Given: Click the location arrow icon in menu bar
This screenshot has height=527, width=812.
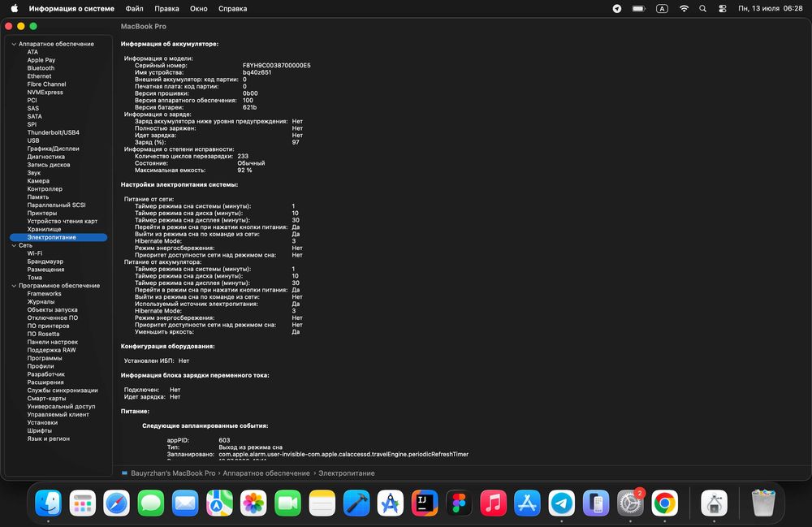Looking at the screenshot, I should tap(617, 8).
